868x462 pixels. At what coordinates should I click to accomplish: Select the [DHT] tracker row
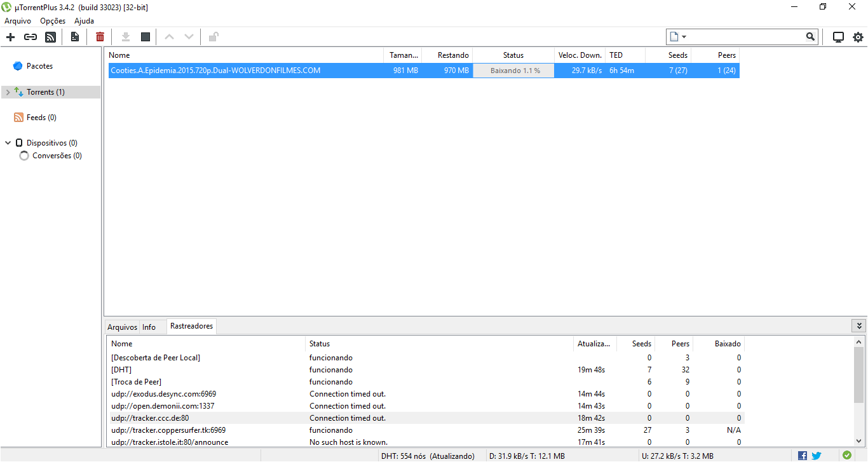424,370
